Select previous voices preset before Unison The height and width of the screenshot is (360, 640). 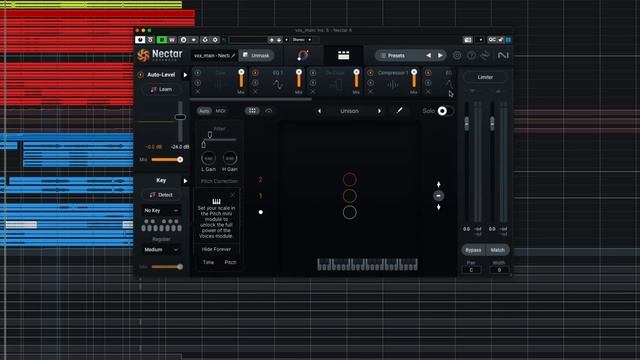coord(319,111)
